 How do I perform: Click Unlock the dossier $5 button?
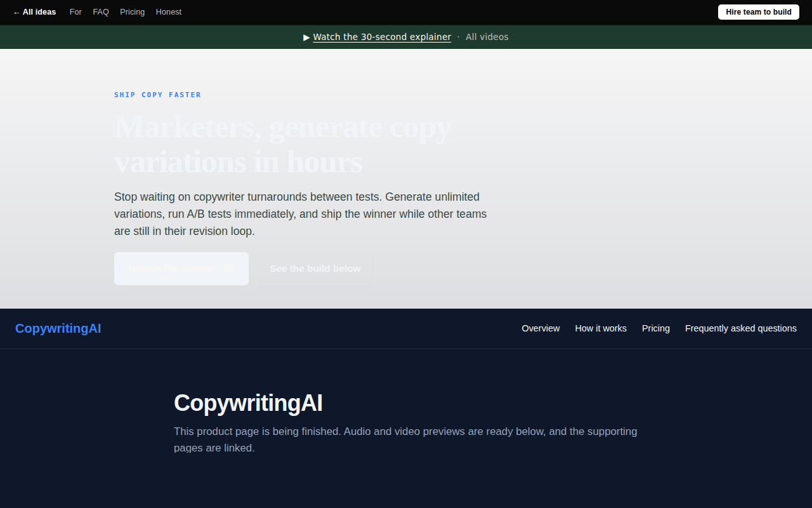point(181,269)
